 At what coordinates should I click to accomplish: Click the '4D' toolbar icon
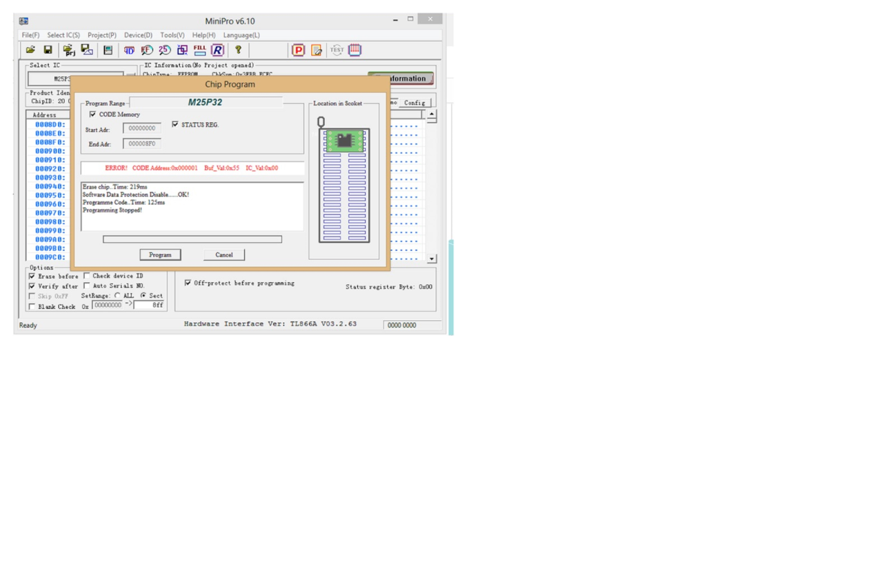coord(129,50)
